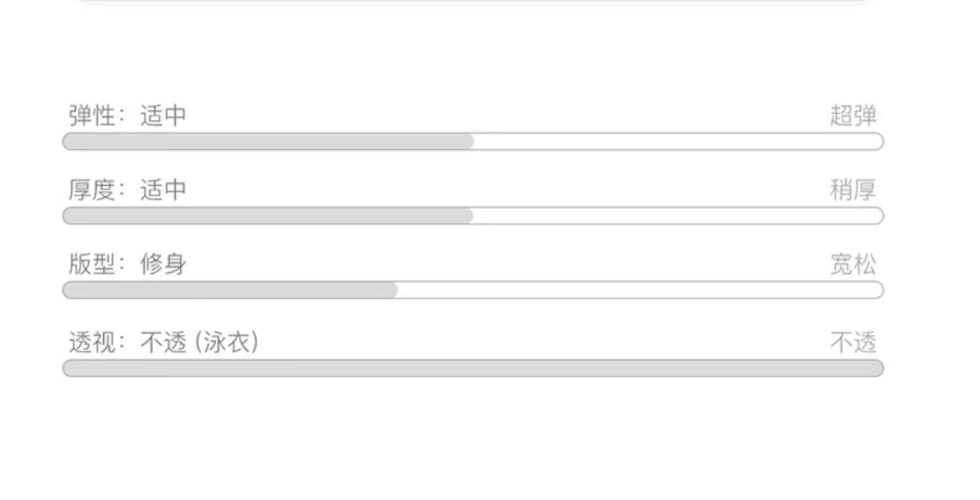This screenshot has height=500, width=980.
Task: Select the 超弹 label
Action: pyautogui.click(x=853, y=116)
